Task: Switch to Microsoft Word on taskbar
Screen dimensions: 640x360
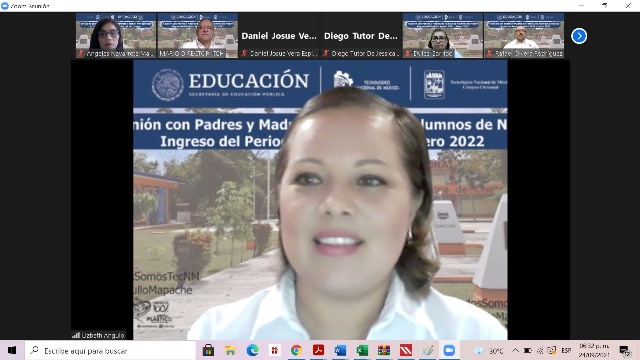Action: [x=340, y=350]
